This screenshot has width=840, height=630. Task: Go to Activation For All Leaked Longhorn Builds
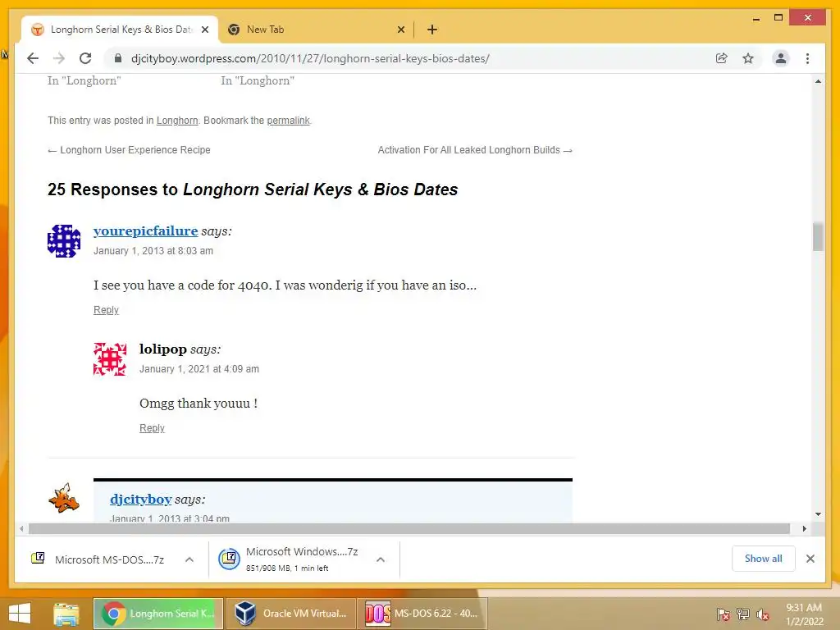coord(475,150)
